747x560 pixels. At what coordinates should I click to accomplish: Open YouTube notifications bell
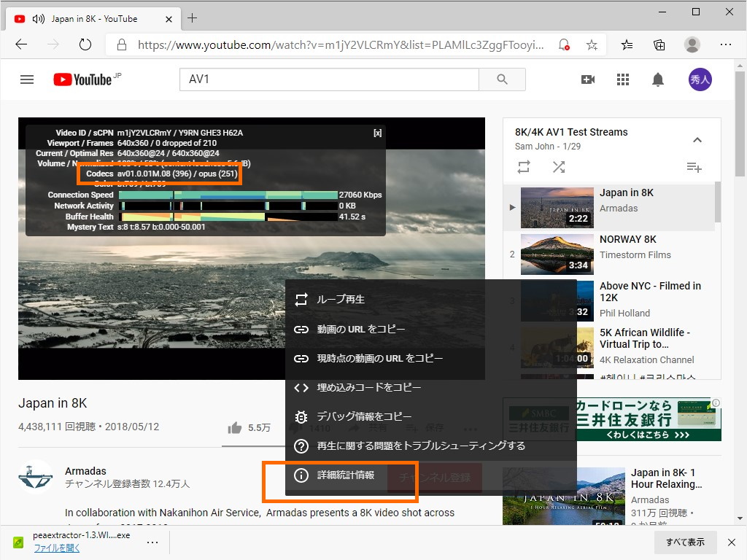pyautogui.click(x=657, y=79)
